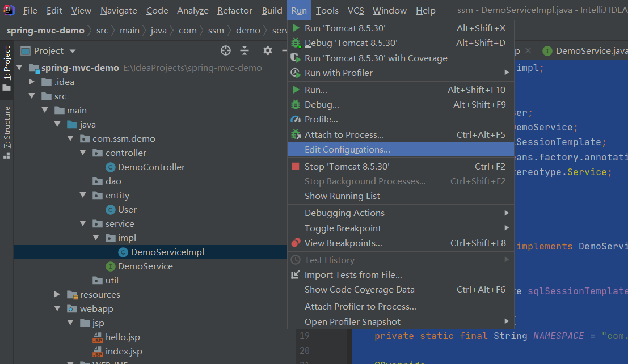Collapse the entity package arrow
Image resolution: width=628 pixels, height=364 pixels.
tap(83, 196)
